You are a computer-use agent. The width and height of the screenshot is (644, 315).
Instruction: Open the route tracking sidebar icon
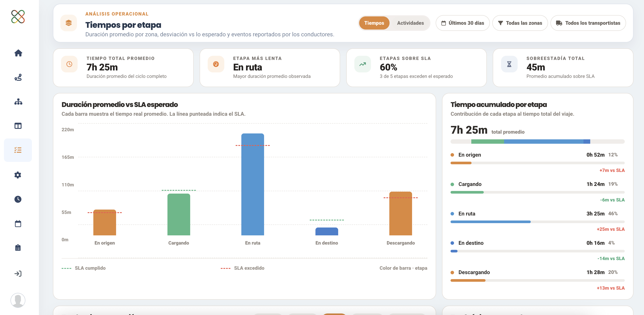18,77
